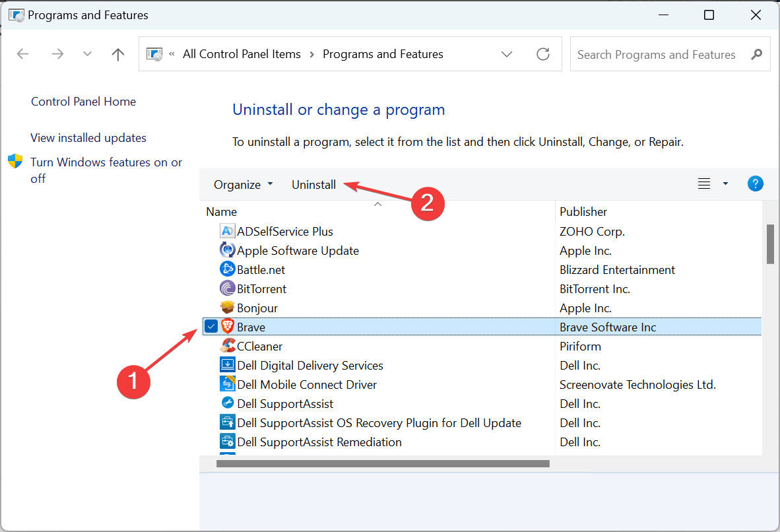Click the Dell SupportAssist wrench icon
The width and height of the screenshot is (780, 532).
(227, 403)
